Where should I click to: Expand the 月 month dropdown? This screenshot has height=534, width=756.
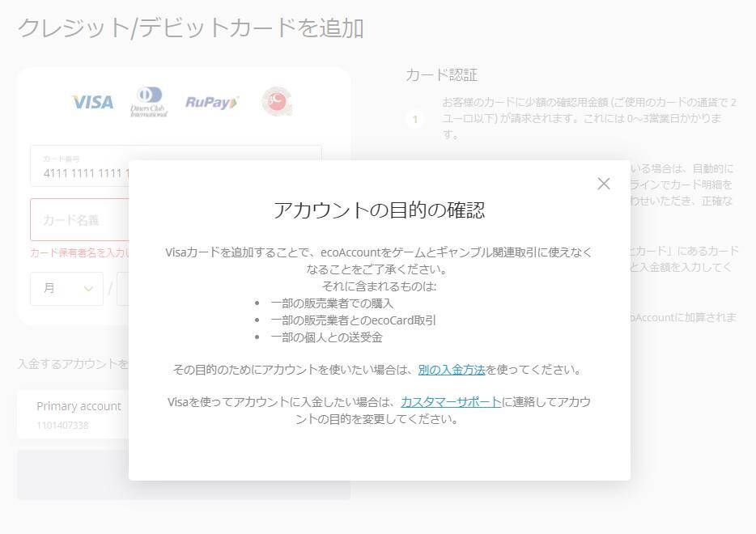[66, 289]
